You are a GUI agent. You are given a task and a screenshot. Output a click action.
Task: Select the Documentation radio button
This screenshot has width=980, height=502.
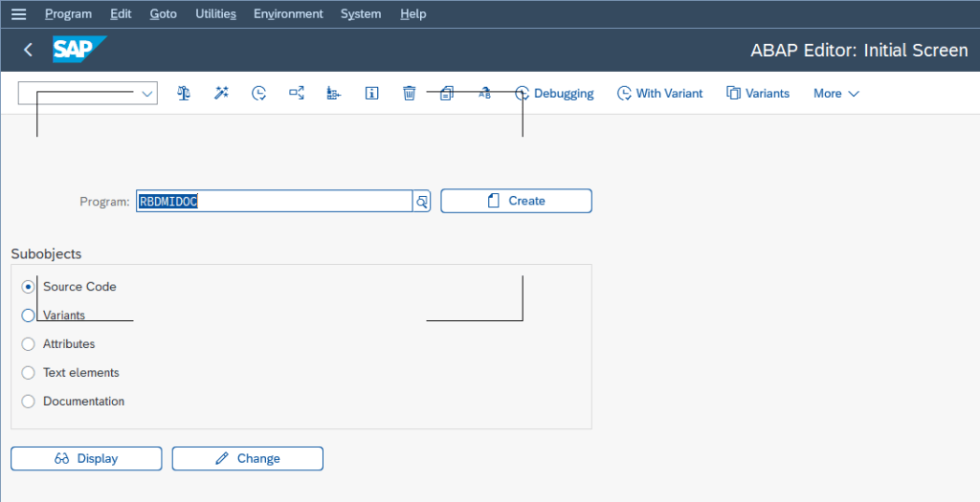pos(28,402)
